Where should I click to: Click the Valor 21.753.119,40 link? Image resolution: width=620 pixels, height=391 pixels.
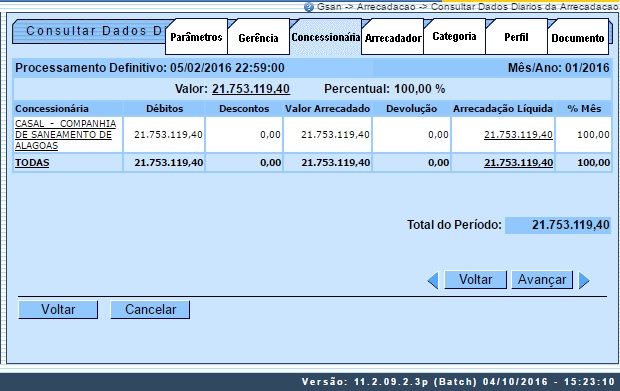pyautogui.click(x=251, y=89)
